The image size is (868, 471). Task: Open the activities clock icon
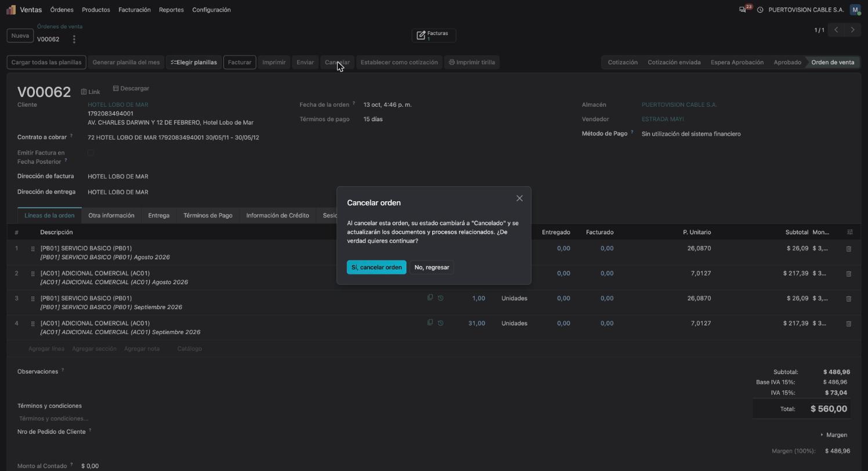(760, 10)
